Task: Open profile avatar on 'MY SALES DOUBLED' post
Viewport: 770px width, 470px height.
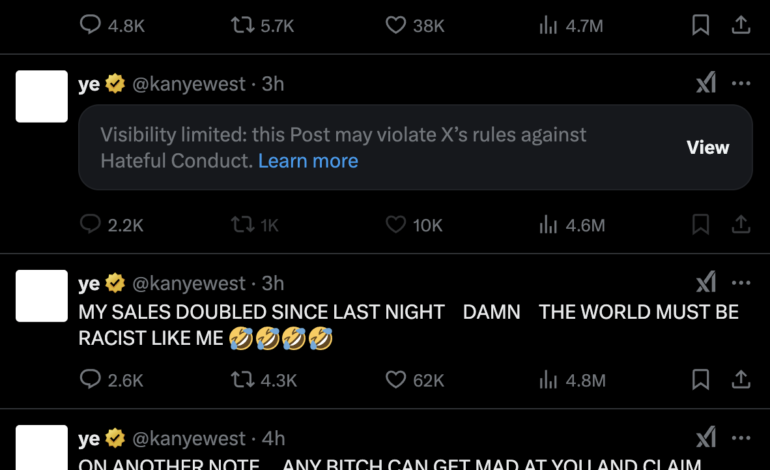Action: tap(42, 296)
